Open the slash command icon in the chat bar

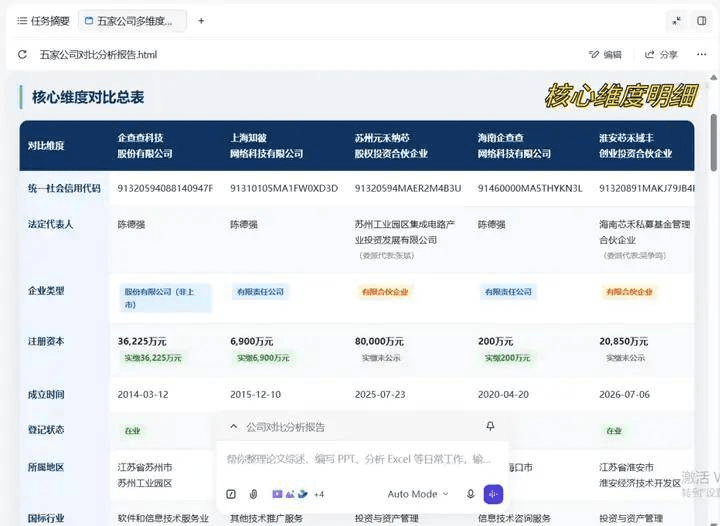point(231,494)
